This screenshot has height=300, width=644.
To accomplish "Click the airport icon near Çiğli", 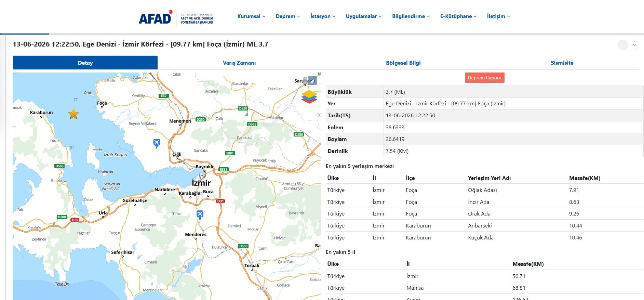I will point(157,143).
